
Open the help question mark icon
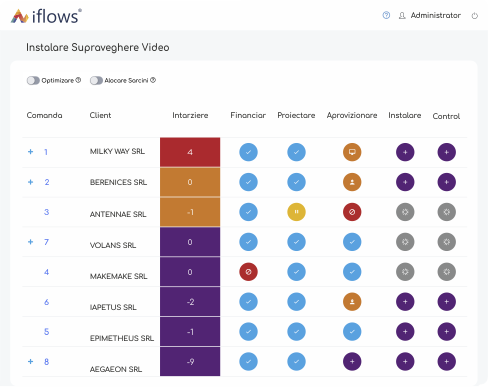pyautogui.click(x=386, y=15)
